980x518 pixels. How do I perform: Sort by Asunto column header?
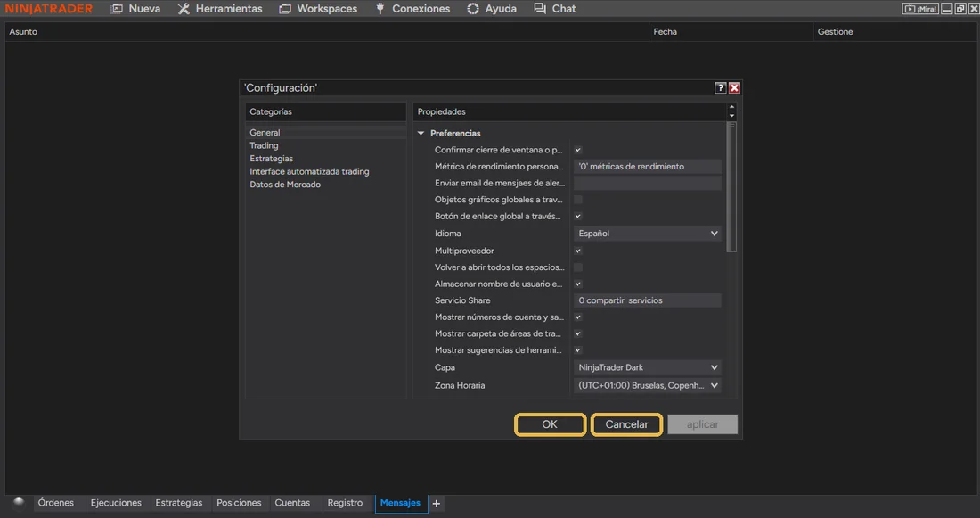tap(326, 32)
